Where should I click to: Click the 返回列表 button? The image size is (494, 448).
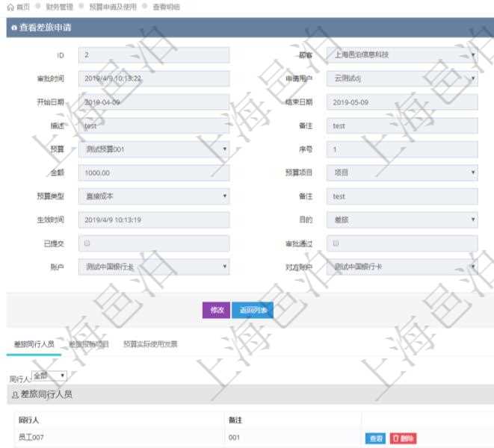pos(253,310)
